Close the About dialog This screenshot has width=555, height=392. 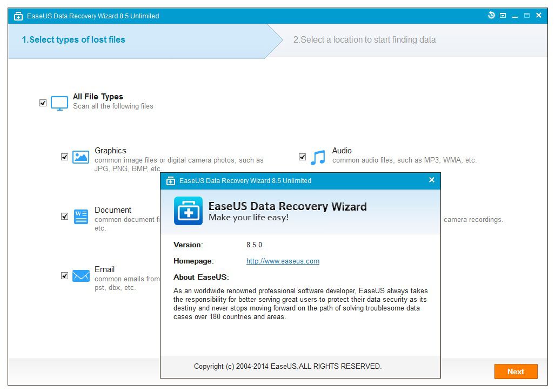tap(431, 180)
